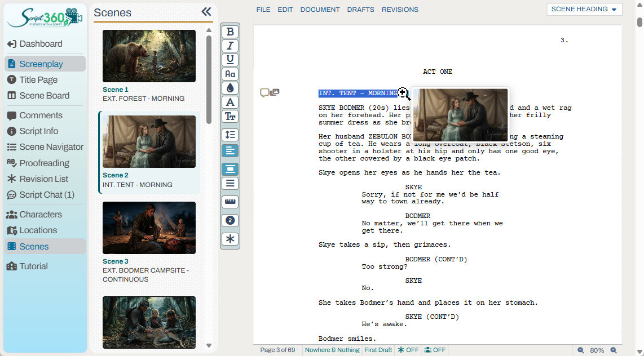Viewport: 644px width, 356px height.
Task: Open line spacing options
Action: tap(230, 135)
